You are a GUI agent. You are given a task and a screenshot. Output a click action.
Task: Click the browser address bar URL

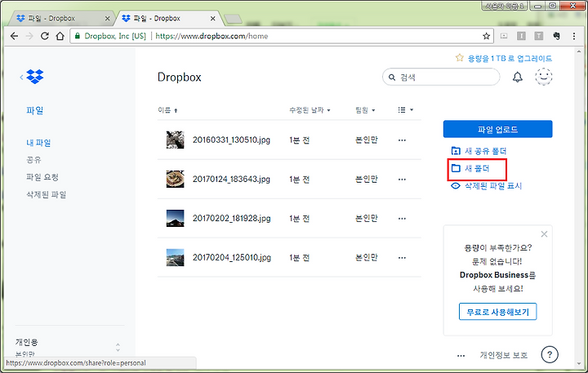tap(212, 36)
